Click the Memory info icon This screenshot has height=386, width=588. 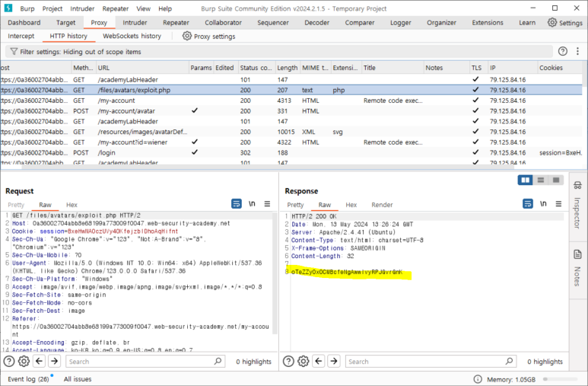[x=478, y=379]
